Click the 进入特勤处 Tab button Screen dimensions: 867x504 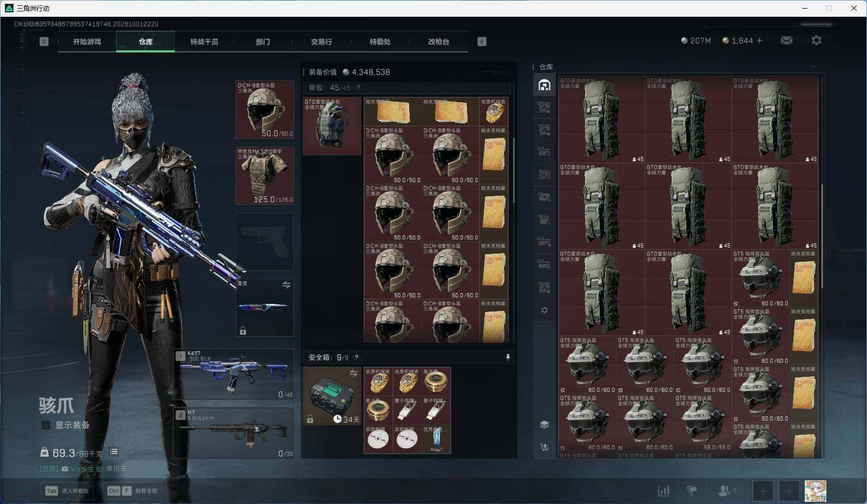(x=68, y=490)
